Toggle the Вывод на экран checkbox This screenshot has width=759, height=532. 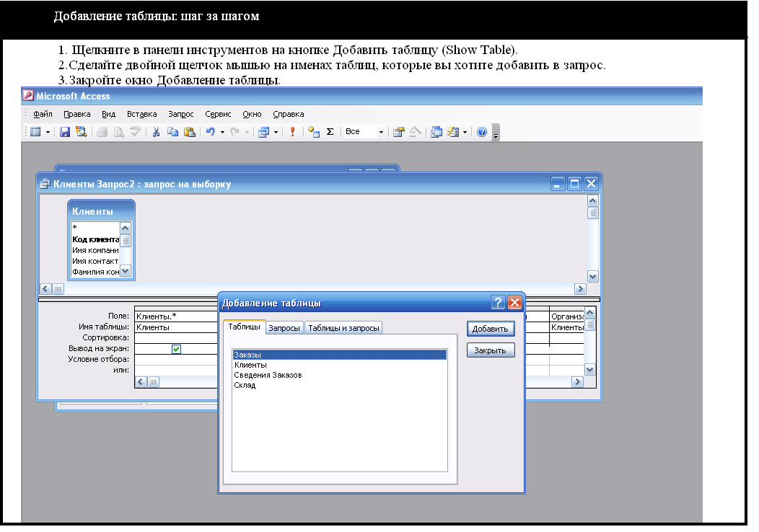click(x=176, y=349)
